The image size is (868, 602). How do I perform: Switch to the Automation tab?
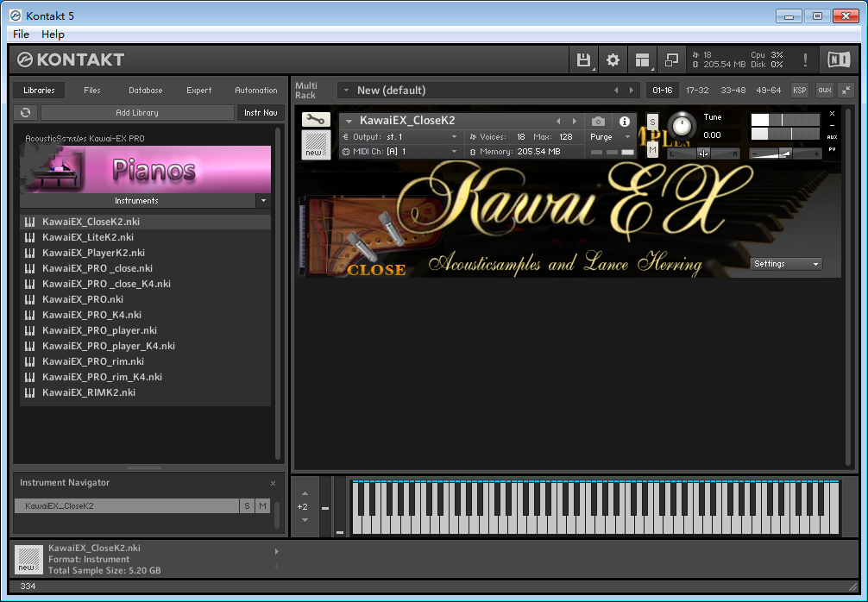click(x=255, y=91)
